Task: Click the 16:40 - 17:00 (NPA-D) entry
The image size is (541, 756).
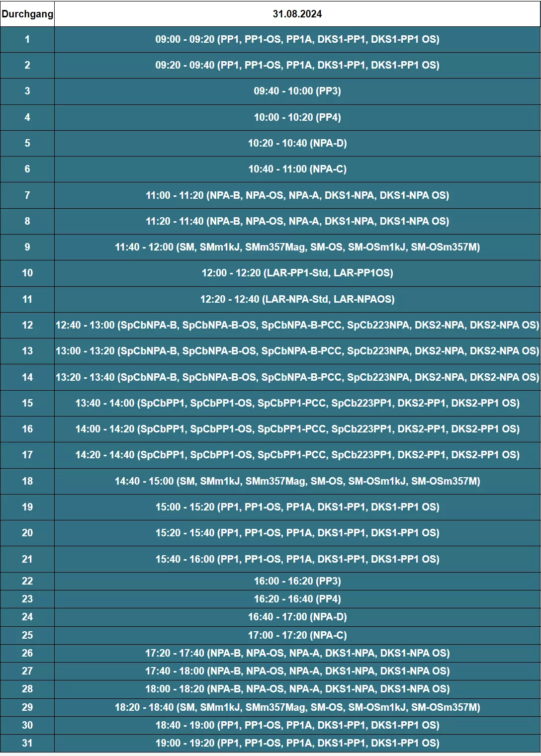Action: point(297,617)
